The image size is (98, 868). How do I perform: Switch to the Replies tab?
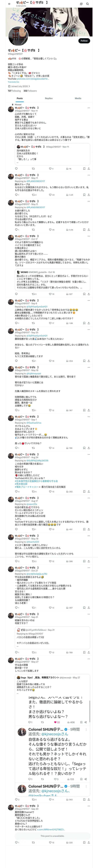tap(49, 98)
